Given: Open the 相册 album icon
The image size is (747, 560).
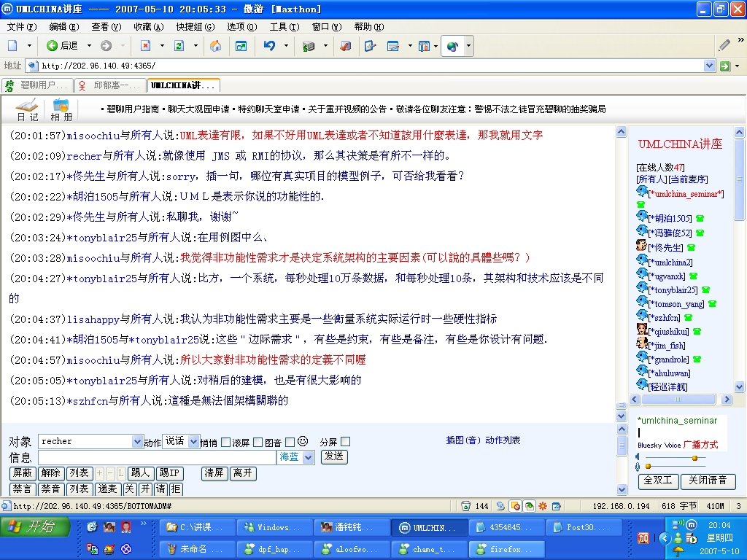Looking at the screenshot, I should tap(61, 110).
